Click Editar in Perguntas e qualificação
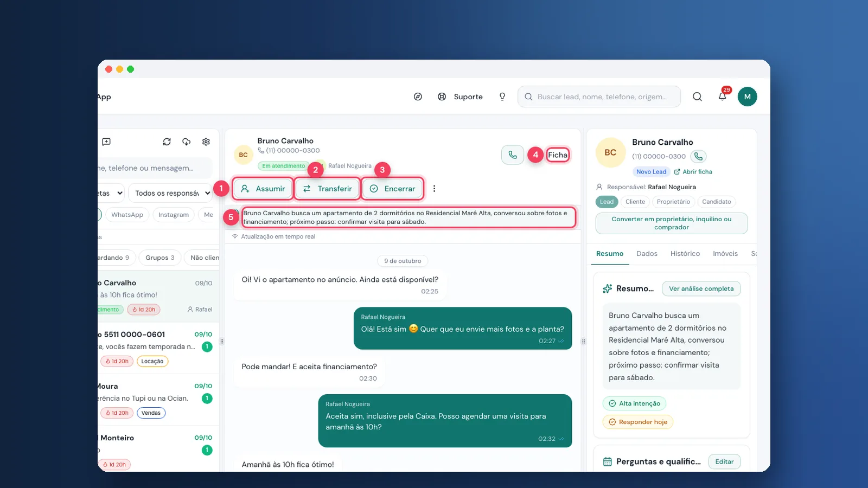 724,461
